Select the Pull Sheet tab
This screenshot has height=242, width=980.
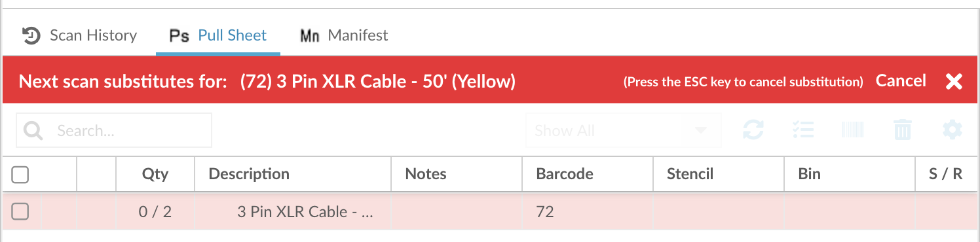point(218,35)
